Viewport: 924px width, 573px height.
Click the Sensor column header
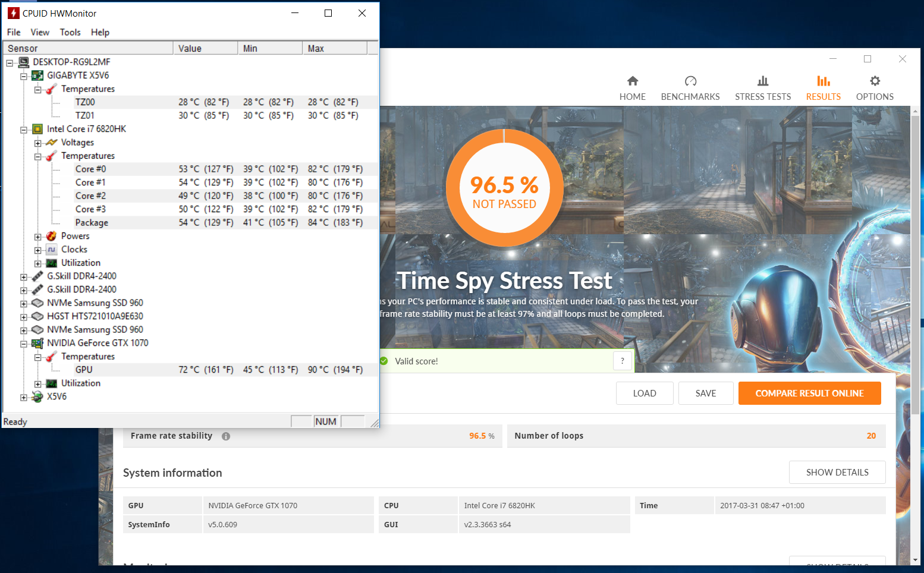click(88, 48)
